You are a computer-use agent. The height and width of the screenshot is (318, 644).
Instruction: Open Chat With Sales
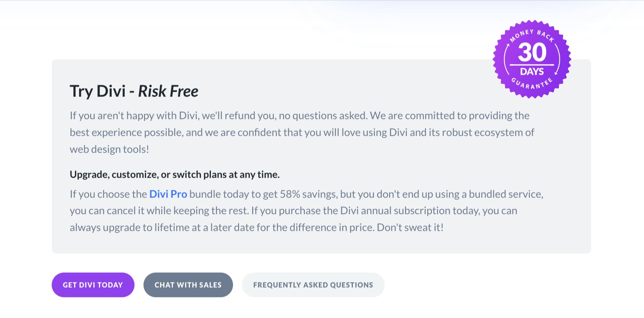click(x=188, y=285)
